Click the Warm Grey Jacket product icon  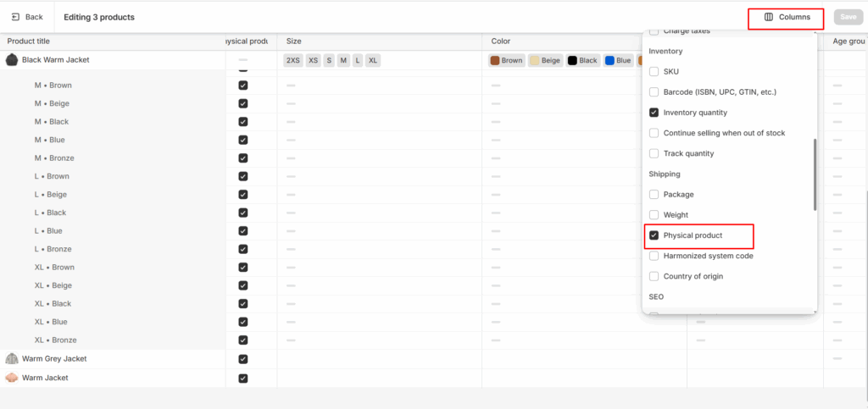[12, 359]
